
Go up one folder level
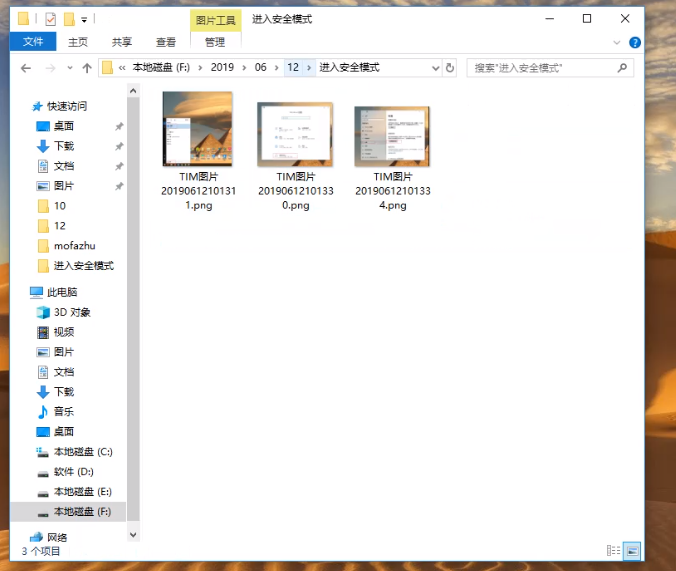pos(87,68)
